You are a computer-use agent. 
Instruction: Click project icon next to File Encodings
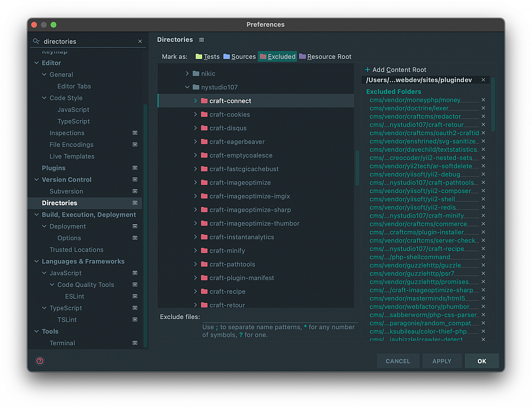tap(135, 144)
